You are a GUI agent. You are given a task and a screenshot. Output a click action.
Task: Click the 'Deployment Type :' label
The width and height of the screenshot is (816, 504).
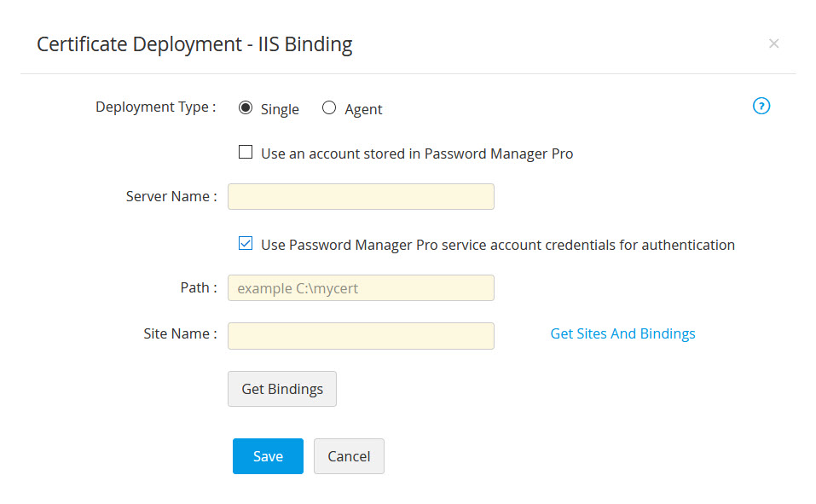(155, 107)
